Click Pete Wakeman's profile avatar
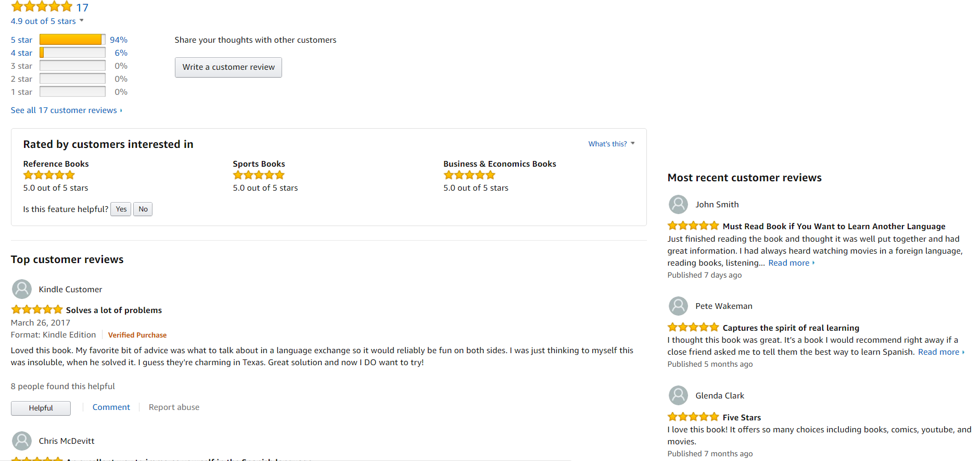 click(x=678, y=306)
